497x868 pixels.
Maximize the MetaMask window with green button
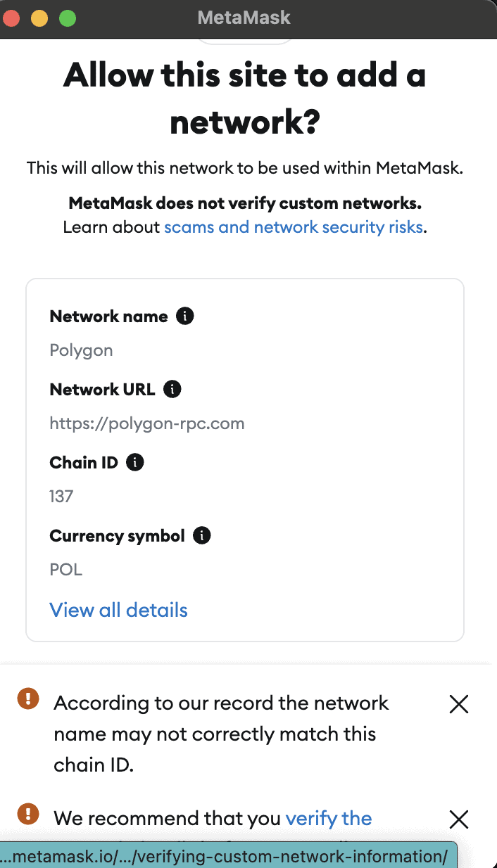(68, 18)
